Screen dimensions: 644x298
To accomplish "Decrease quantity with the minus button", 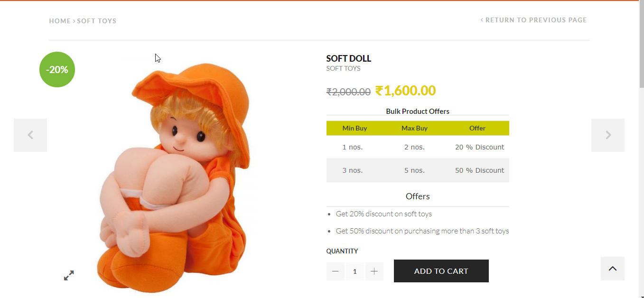I will [x=336, y=271].
